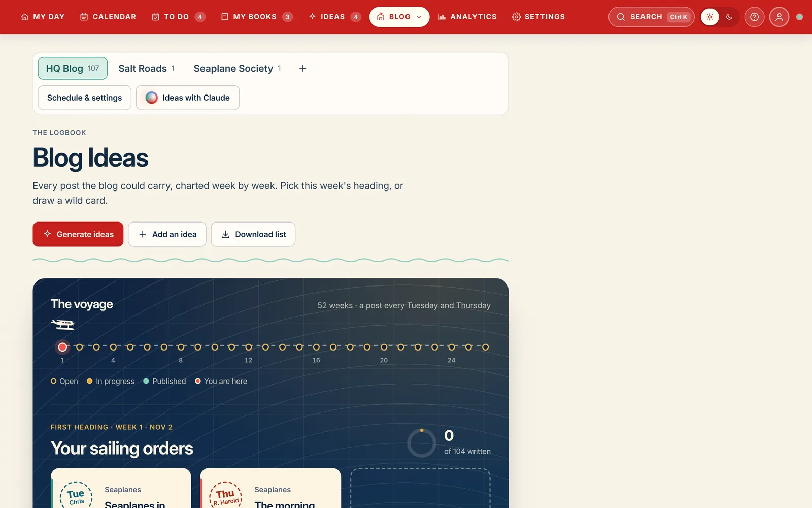This screenshot has height=508, width=812.
Task: Click the written-posts progress ring
Action: pos(422,443)
